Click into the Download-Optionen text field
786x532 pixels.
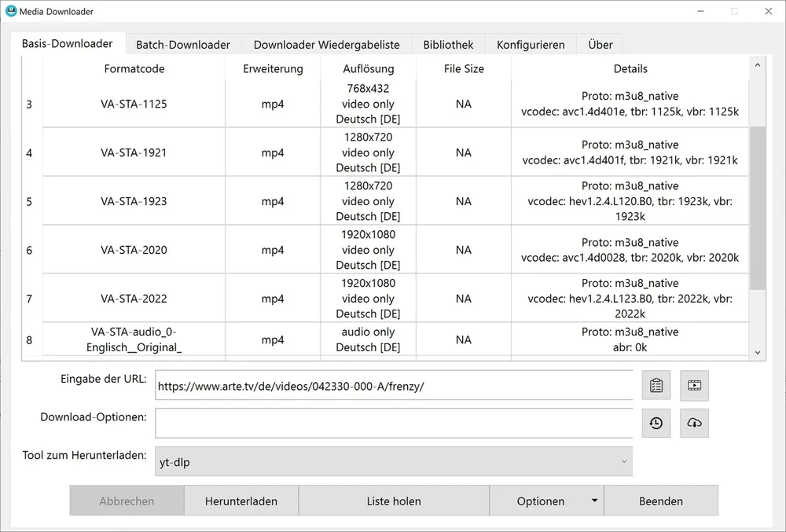pos(393,423)
